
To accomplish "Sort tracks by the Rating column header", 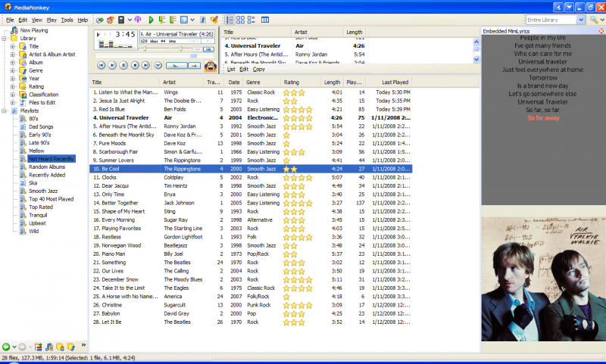I will 292,82.
